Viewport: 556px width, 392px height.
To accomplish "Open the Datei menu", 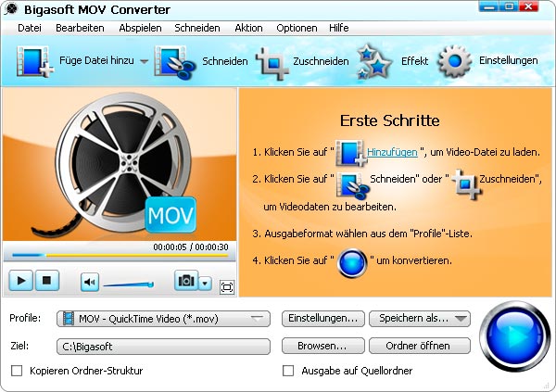I will (x=30, y=28).
